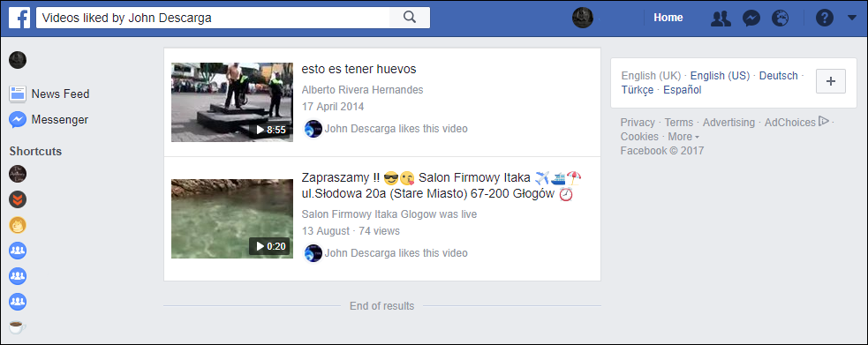Open the profile avatar in top bar
Viewport: 868px width, 345px height.
pyautogui.click(x=583, y=18)
